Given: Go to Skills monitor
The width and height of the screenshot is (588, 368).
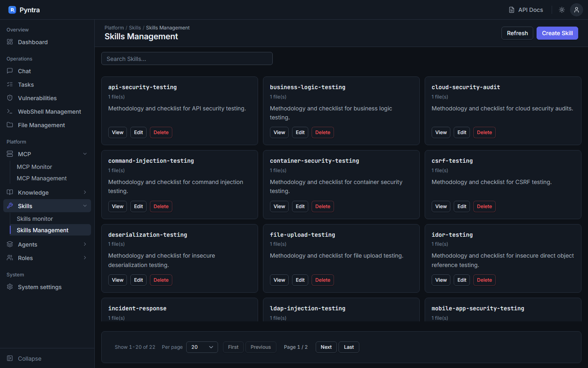Looking at the screenshot, I should (50, 219).
